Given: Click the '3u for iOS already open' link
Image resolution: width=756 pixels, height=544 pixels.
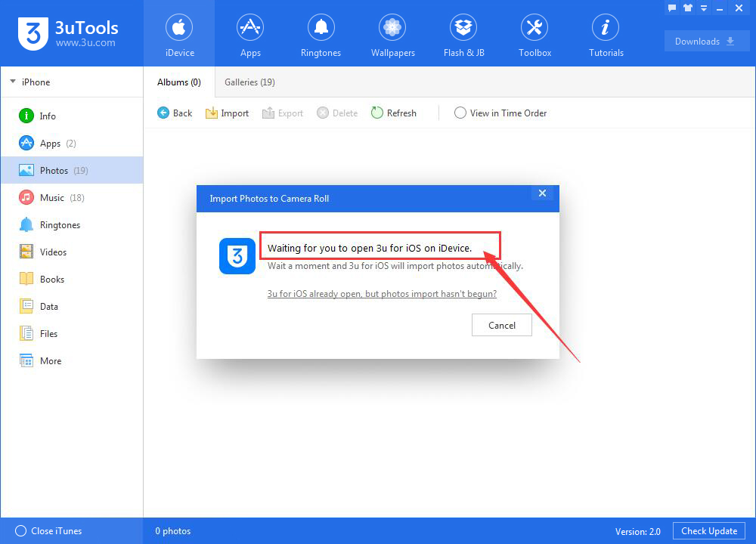Looking at the screenshot, I should click(382, 294).
